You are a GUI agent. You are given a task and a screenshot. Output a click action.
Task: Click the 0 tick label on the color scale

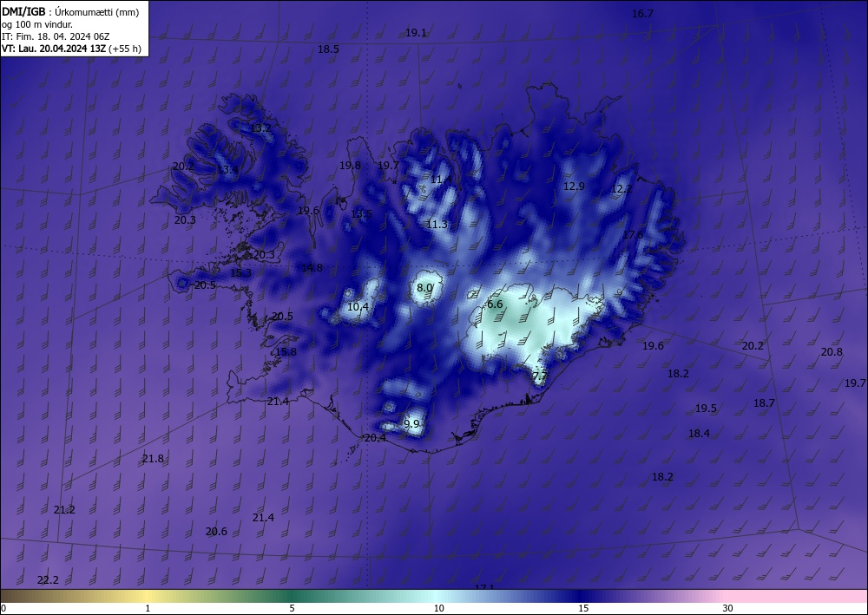(3, 608)
